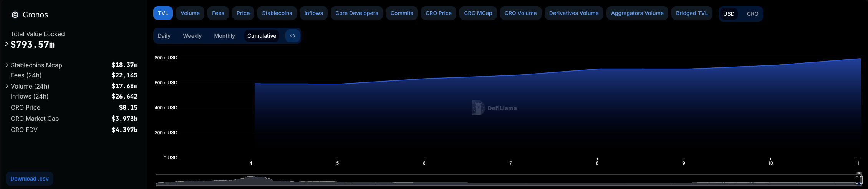The width and height of the screenshot is (868, 189).
Task: Click the $18.37m stablecoins value
Action: point(124,65)
